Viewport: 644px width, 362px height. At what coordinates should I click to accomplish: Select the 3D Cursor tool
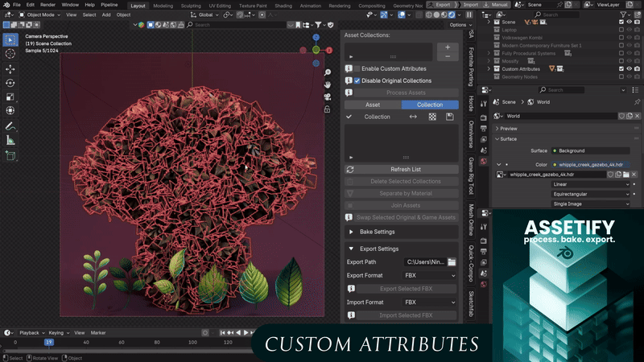click(10, 53)
